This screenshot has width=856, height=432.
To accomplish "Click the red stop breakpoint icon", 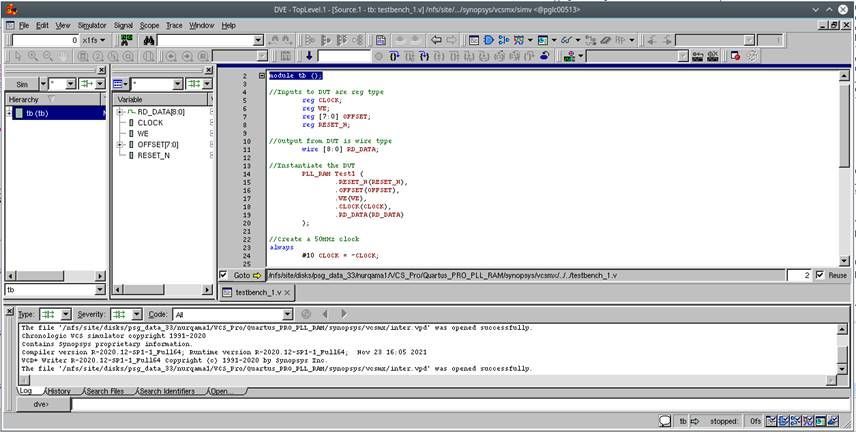I will [x=735, y=56].
